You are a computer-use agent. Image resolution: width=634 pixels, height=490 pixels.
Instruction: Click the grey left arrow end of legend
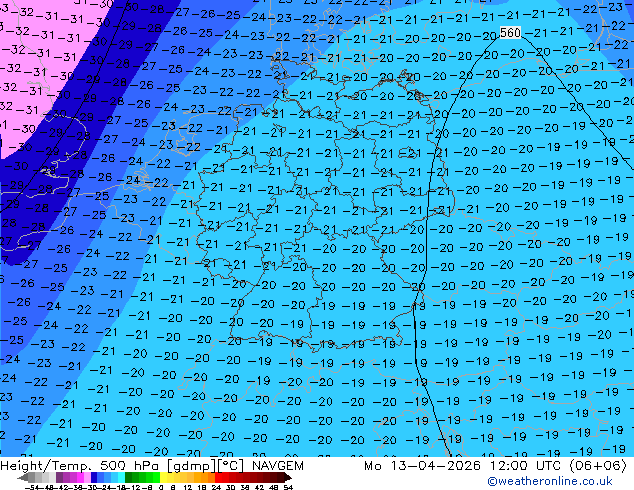coord(23,477)
